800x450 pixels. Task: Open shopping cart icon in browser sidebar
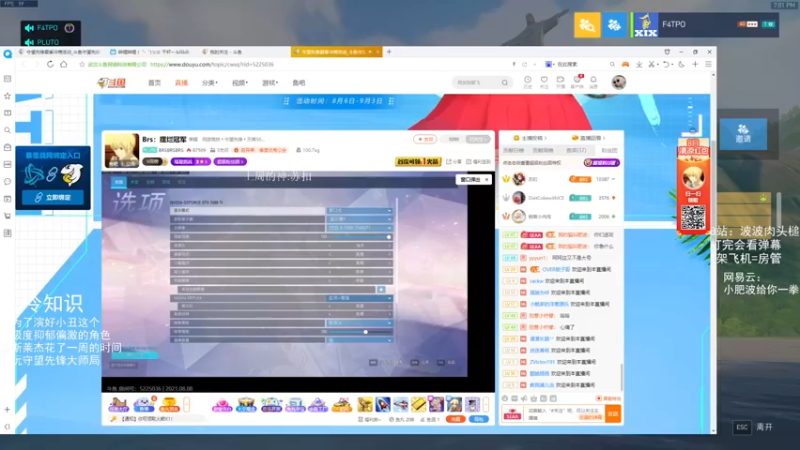(x=7, y=216)
